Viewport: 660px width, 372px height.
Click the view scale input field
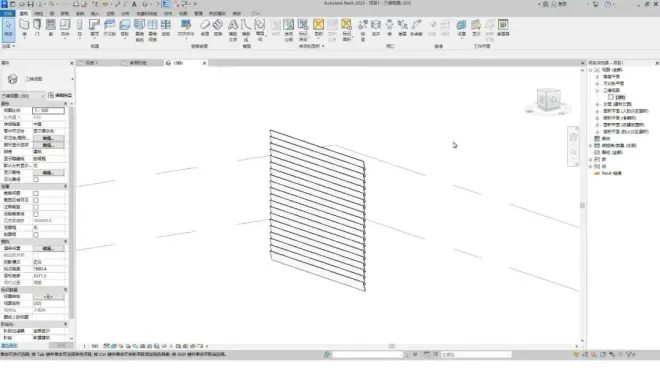(48, 110)
